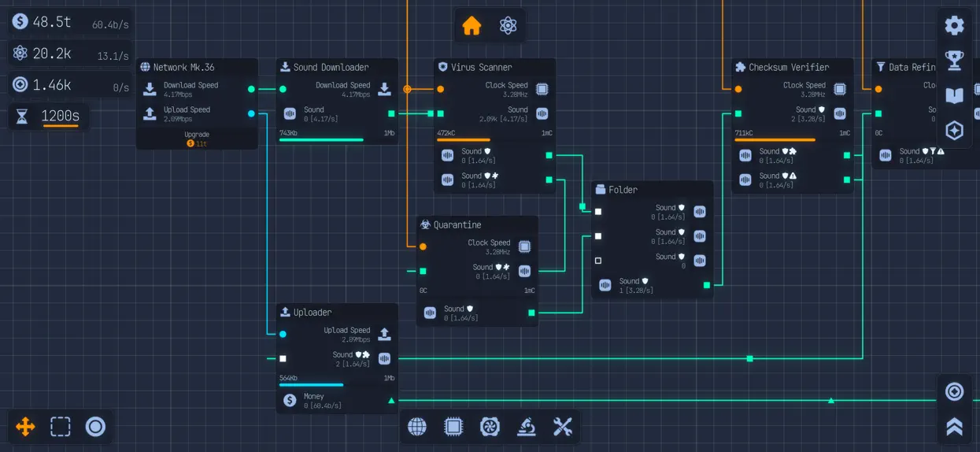This screenshot has width=980, height=452.
Task: Open the globe network category
Action: coord(417,427)
